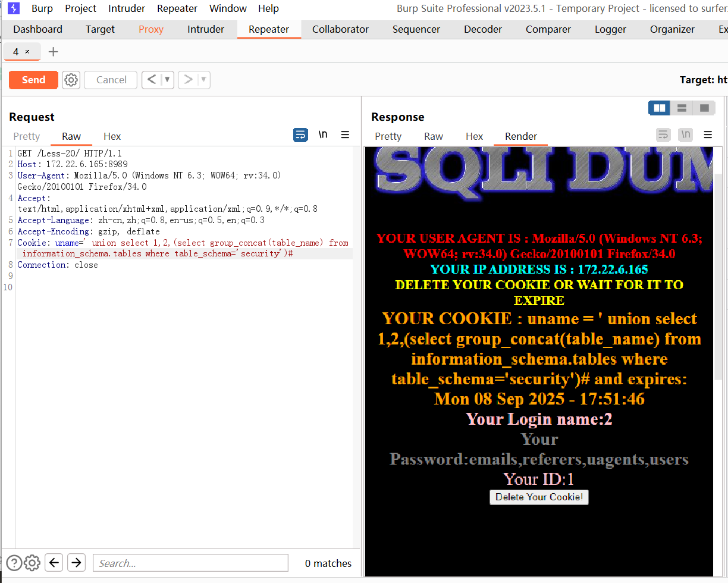Close Repeater tab 4
The width and height of the screenshot is (728, 583).
point(27,52)
